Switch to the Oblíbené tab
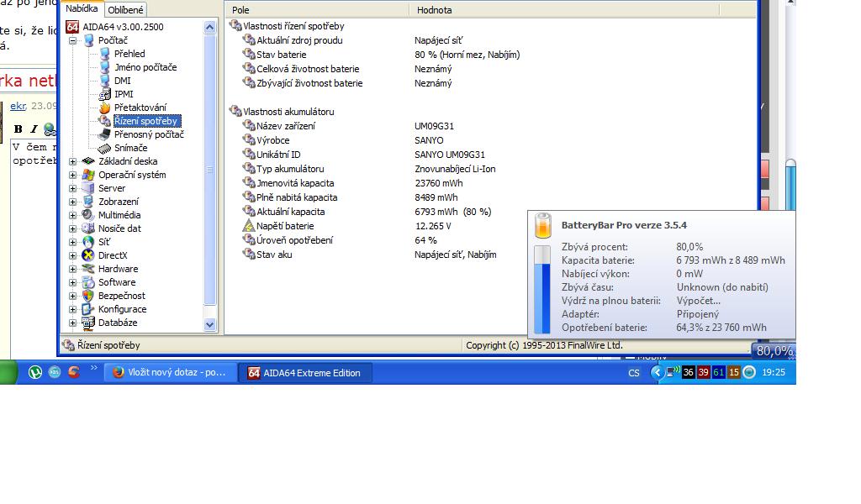Image resolution: width=861 pixels, height=504 pixels. [x=125, y=10]
